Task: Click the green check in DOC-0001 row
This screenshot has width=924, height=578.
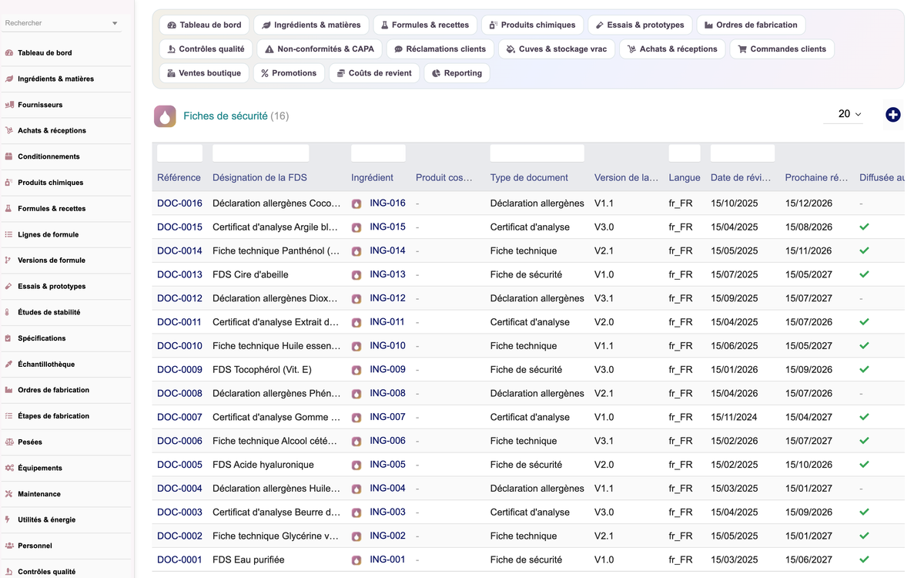Action: pyautogui.click(x=864, y=560)
